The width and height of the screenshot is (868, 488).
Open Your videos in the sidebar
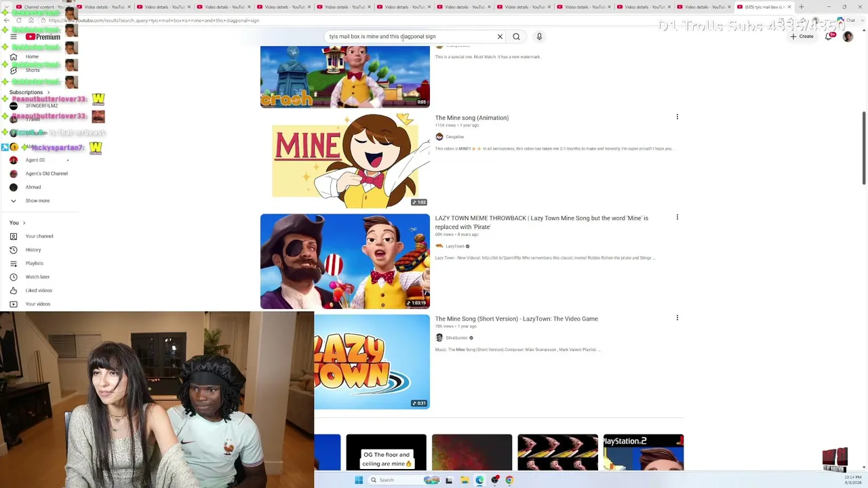click(x=38, y=304)
